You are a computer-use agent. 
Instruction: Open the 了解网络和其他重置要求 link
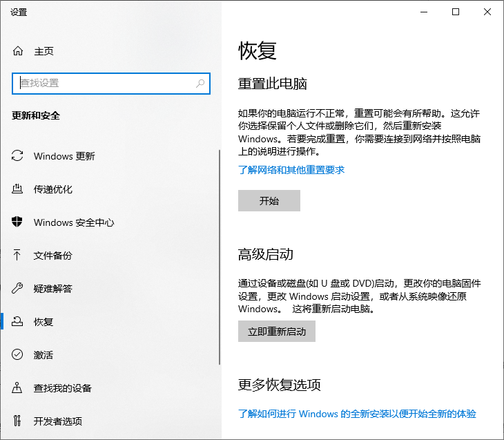click(291, 170)
